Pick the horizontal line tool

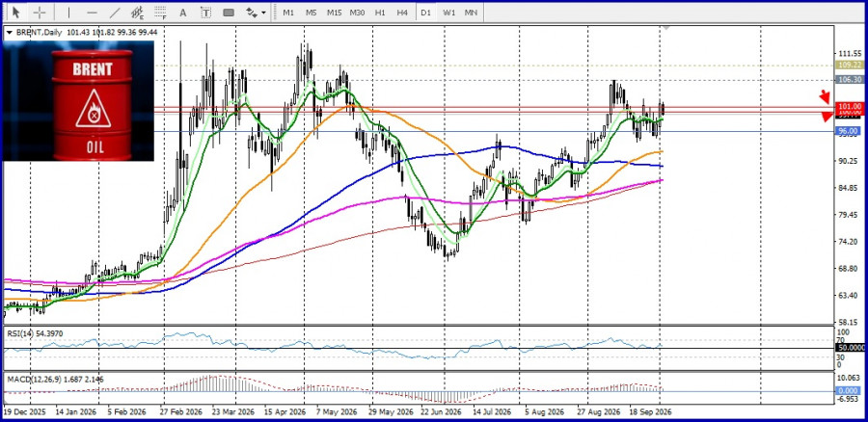(x=92, y=13)
